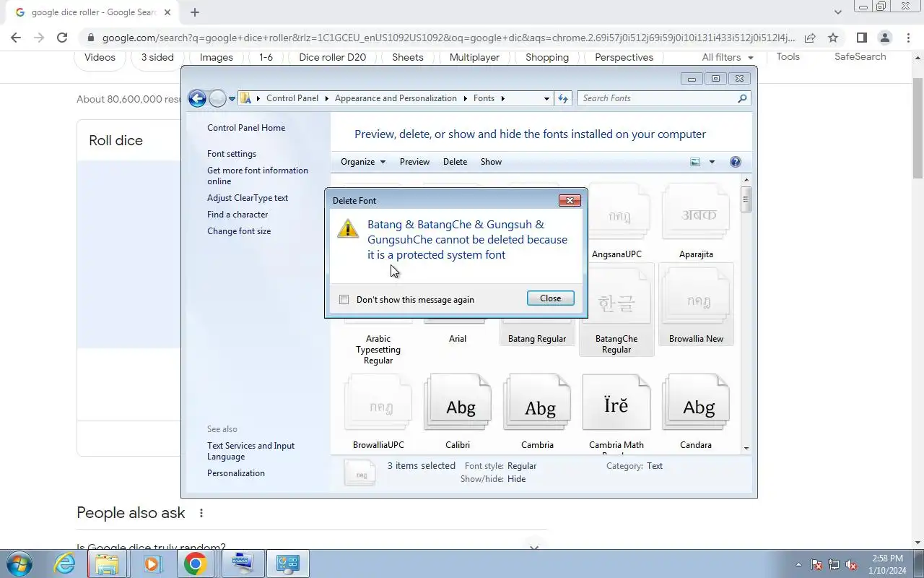Bookmark this page with the star icon
The image size is (924, 578).
pos(833,38)
